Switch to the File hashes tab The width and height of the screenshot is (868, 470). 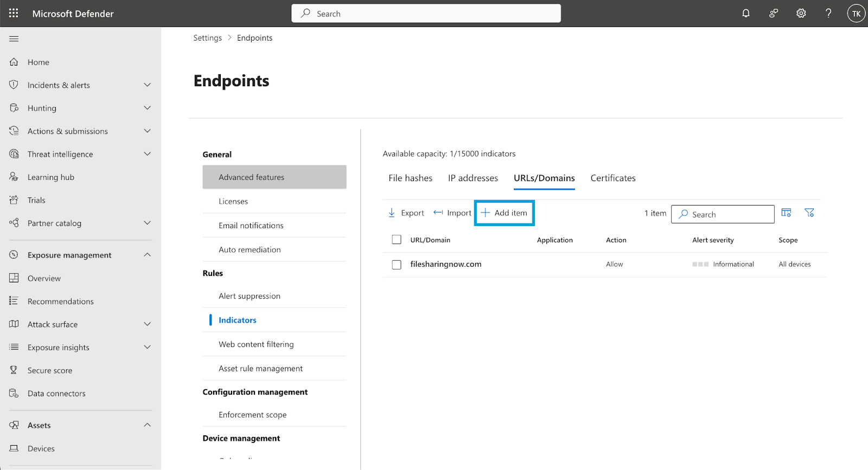point(410,178)
